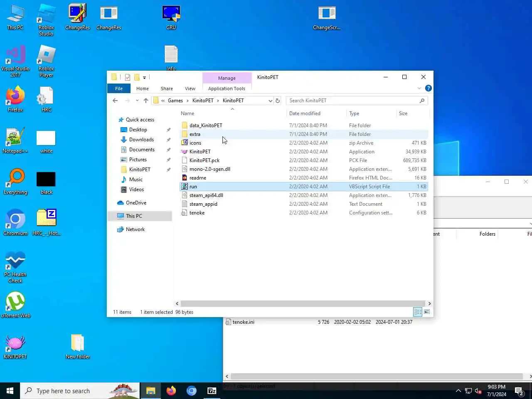
Task: Select the tenoke configuration file
Action: coord(303,213)
